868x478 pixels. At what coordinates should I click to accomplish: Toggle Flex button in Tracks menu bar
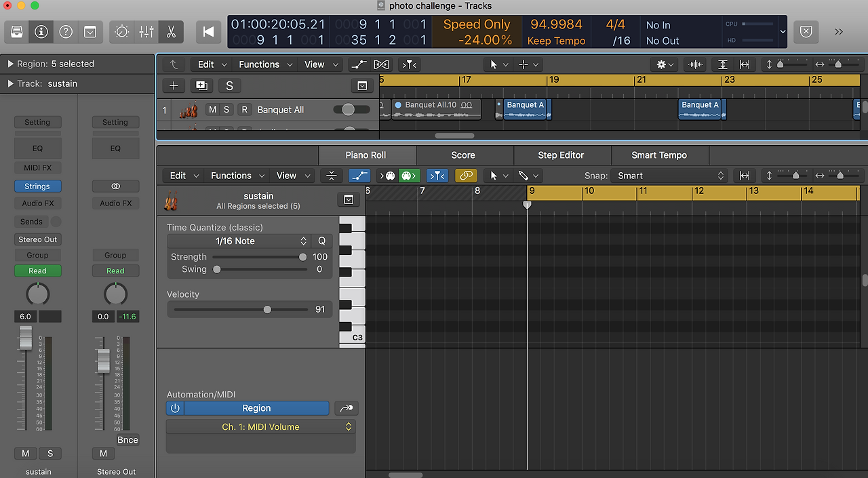click(382, 64)
